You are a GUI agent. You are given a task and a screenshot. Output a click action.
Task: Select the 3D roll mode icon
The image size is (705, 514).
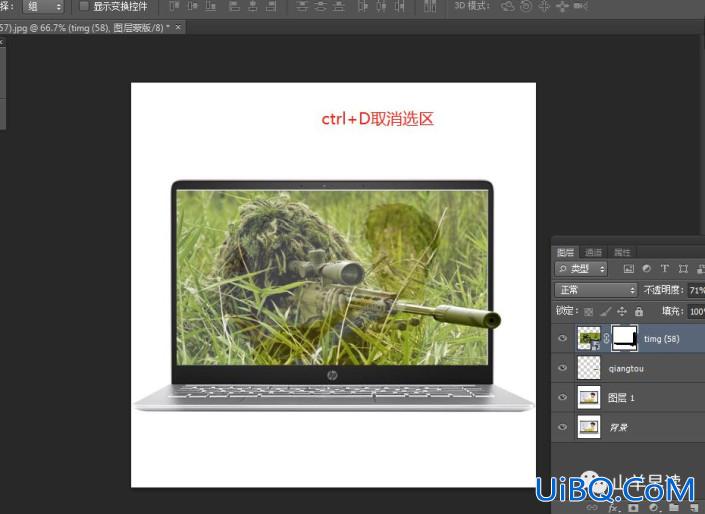point(526,6)
